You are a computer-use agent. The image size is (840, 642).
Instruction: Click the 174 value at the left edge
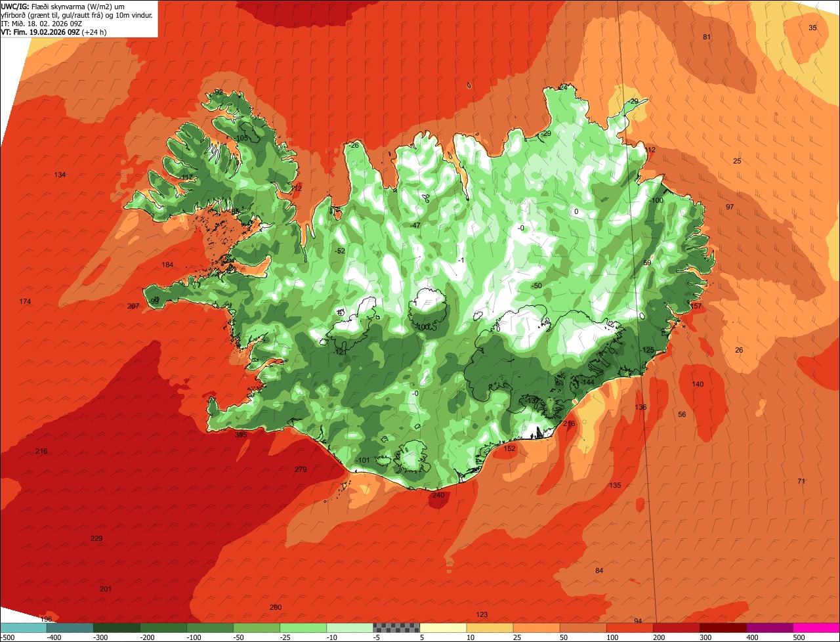click(25, 301)
